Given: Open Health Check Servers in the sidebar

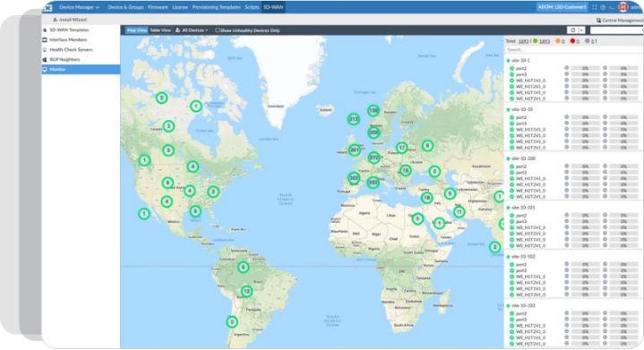Looking at the screenshot, I should 71,49.
